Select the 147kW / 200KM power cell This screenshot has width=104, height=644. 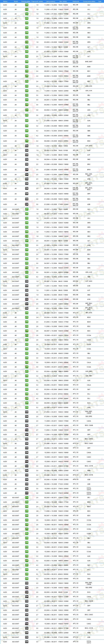click(63, 62)
